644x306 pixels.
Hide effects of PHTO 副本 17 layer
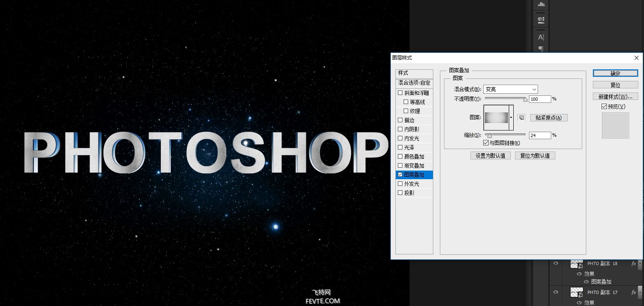(579, 303)
